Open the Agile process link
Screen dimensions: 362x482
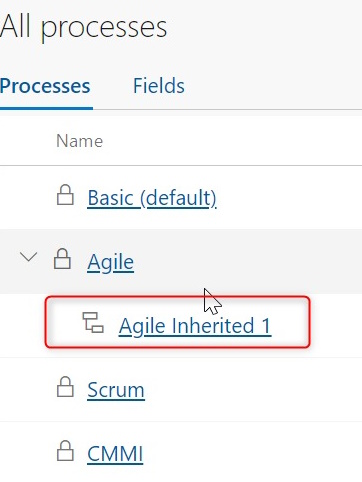(x=111, y=262)
